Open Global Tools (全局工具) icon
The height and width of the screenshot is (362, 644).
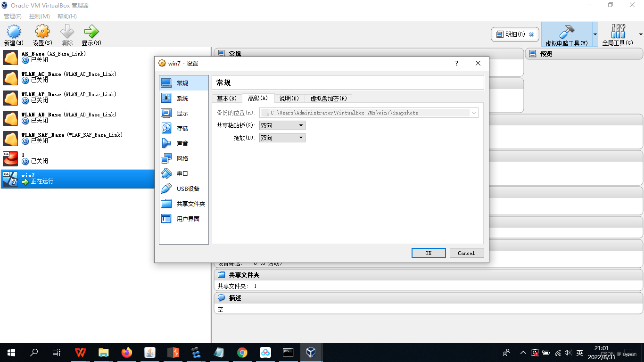click(618, 34)
